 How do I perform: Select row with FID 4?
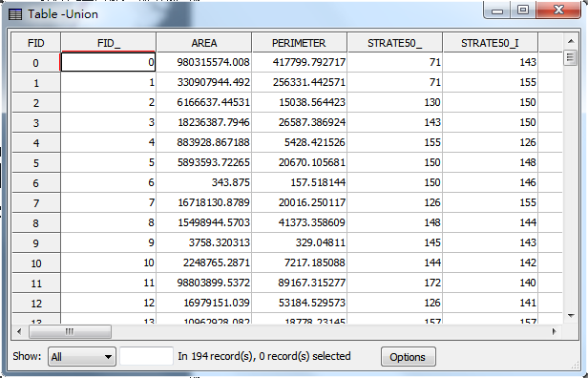coord(36,142)
